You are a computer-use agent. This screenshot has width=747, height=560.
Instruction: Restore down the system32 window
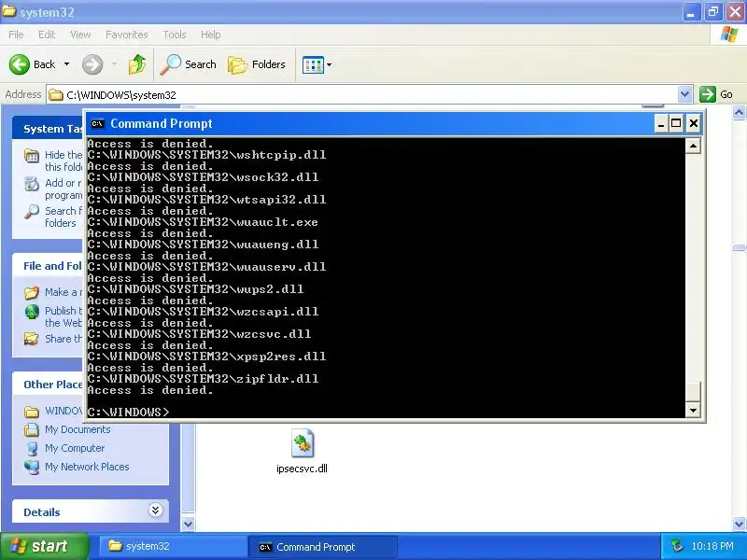point(713,12)
